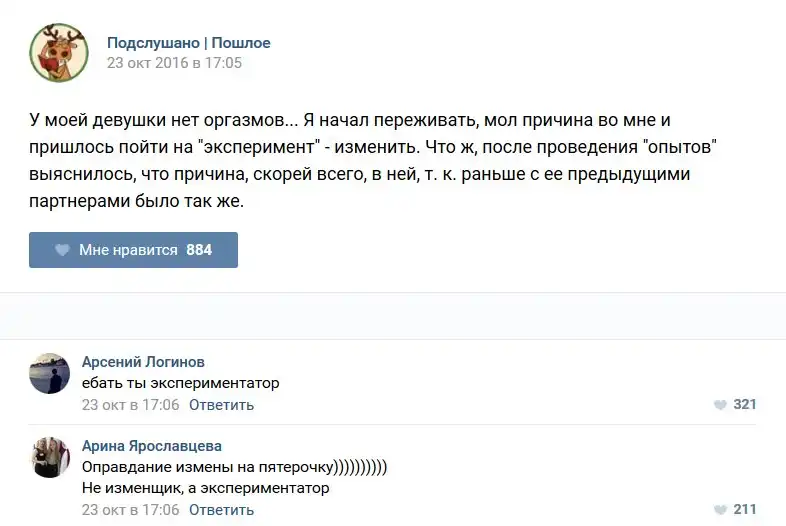Reply to Арсений Логинов's comment with Ответить
Viewport: 786px width, 526px height.
tap(221, 405)
